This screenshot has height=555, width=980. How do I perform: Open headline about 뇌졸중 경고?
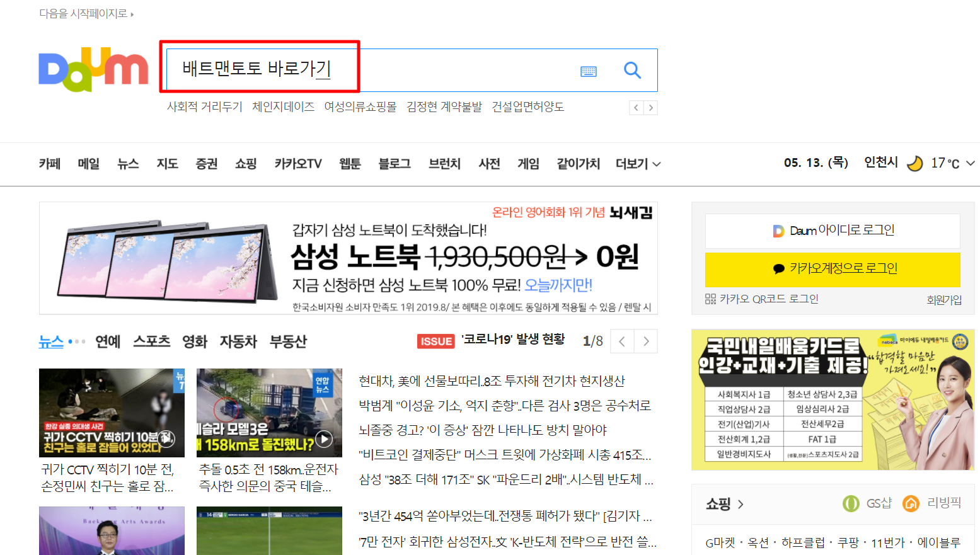pyautogui.click(x=482, y=430)
